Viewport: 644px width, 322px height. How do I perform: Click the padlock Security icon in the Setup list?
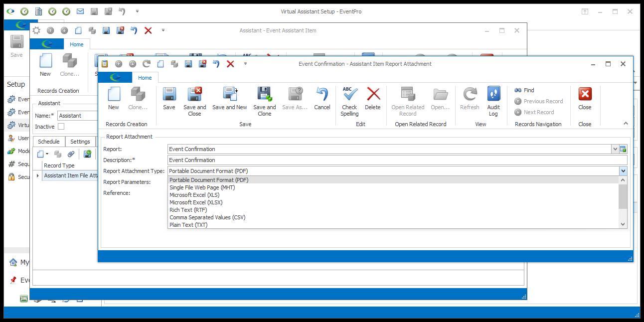pyautogui.click(x=11, y=177)
